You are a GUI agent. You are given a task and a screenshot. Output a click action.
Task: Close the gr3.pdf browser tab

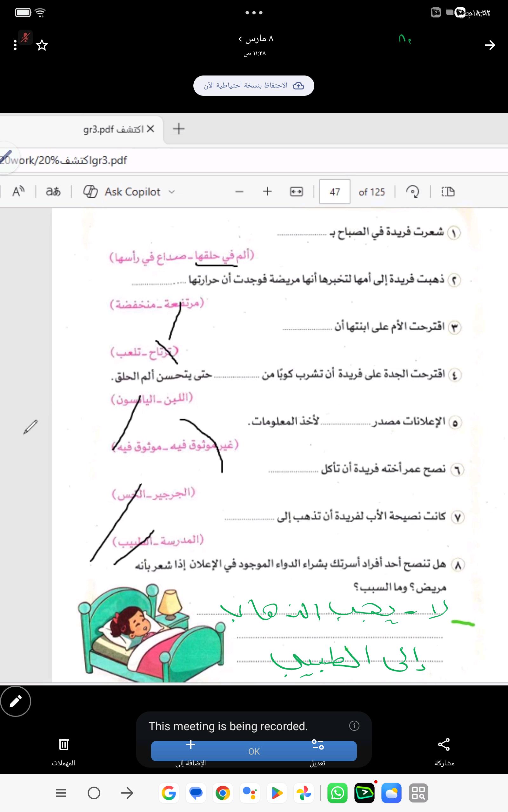click(x=150, y=129)
